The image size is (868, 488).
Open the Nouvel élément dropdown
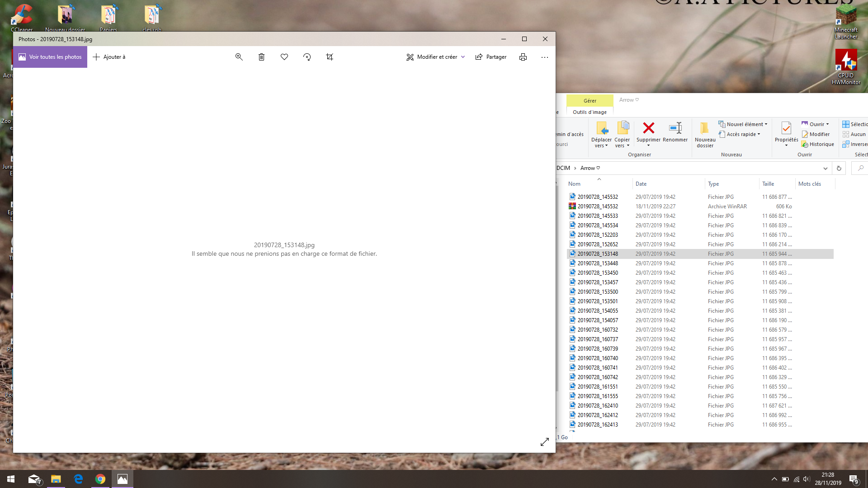(x=744, y=124)
